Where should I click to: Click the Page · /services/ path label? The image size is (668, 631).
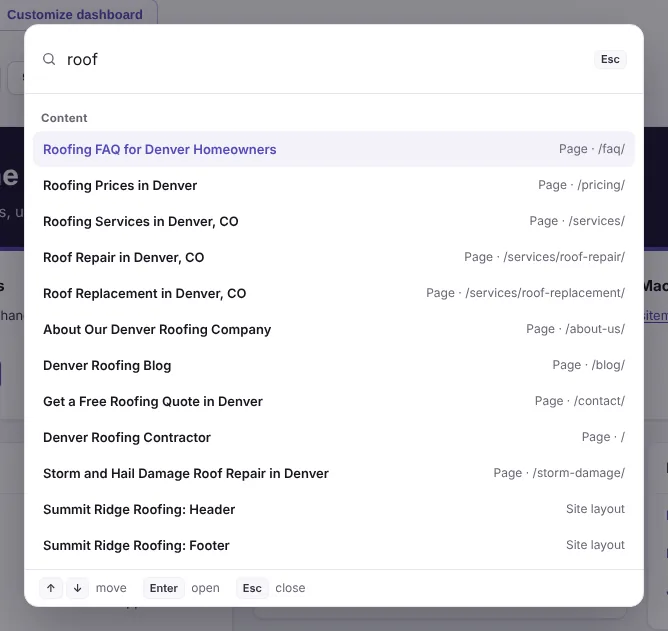(577, 221)
